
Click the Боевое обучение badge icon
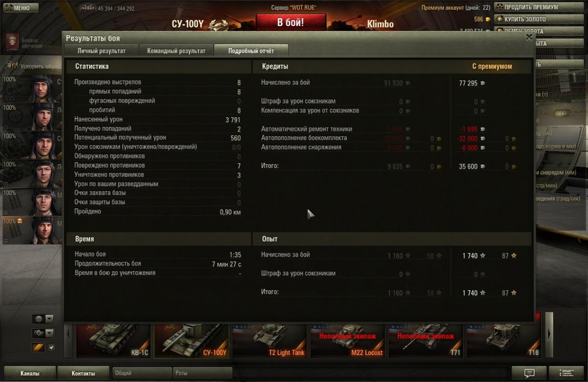11,42
